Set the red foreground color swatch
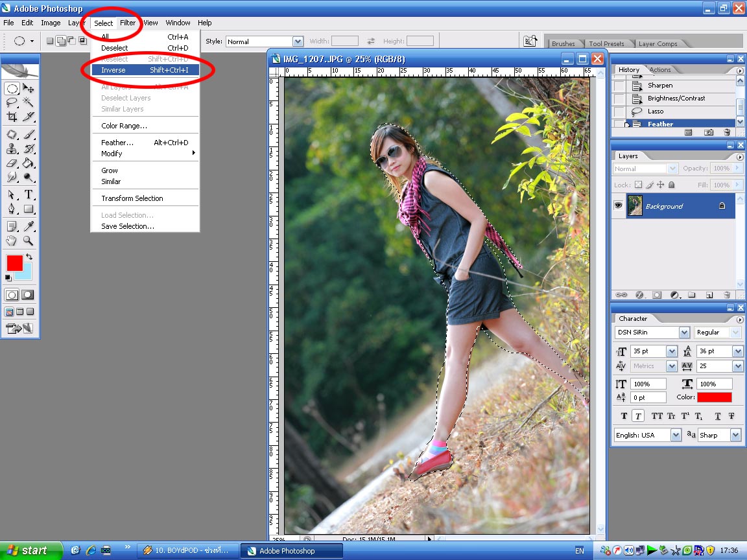Viewport: 747px width, 560px height. coord(14,263)
